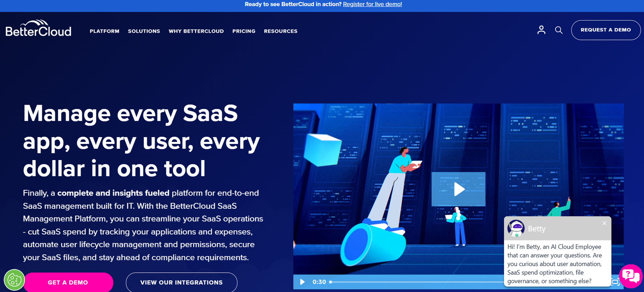Click the small play icon in video bar
The width and height of the screenshot is (644, 292).
tap(302, 282)
